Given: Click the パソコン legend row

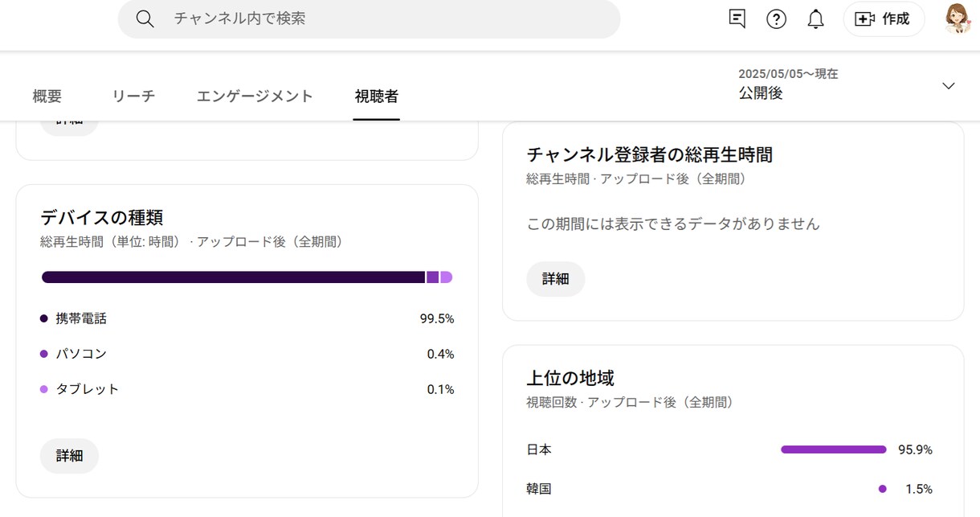Looking at the screenshot, I should 247,354.
